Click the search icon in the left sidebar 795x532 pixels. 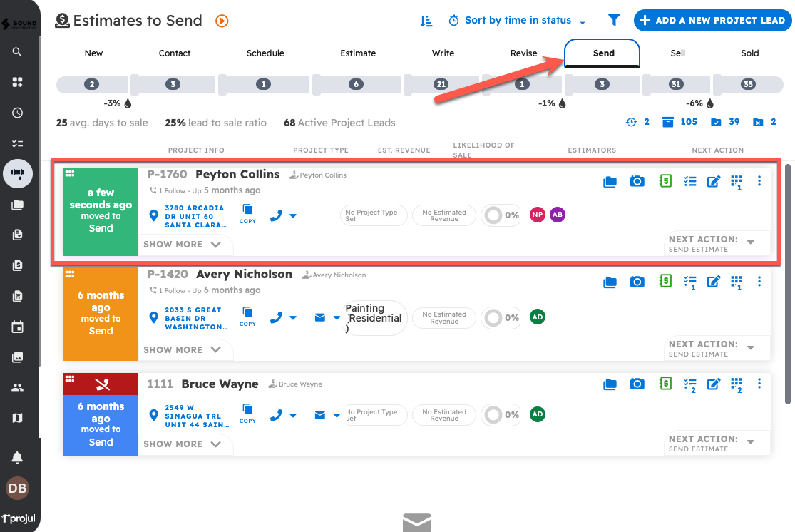[18, 52]
